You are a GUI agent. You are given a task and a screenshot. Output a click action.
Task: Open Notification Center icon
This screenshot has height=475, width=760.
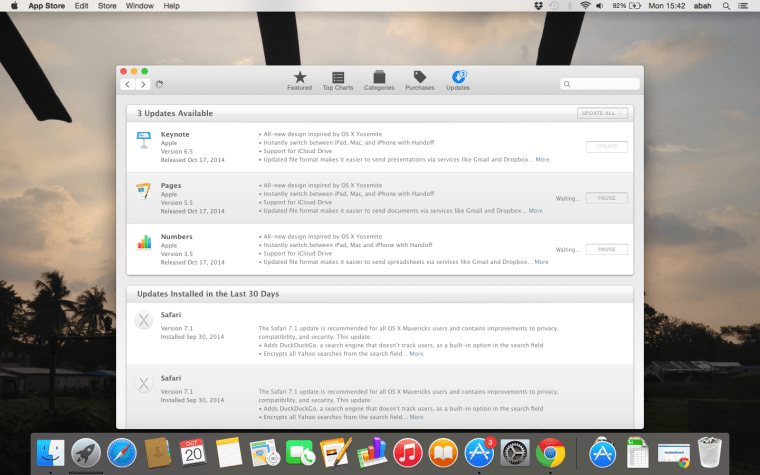pyautogui.click(x=743, y=6)
